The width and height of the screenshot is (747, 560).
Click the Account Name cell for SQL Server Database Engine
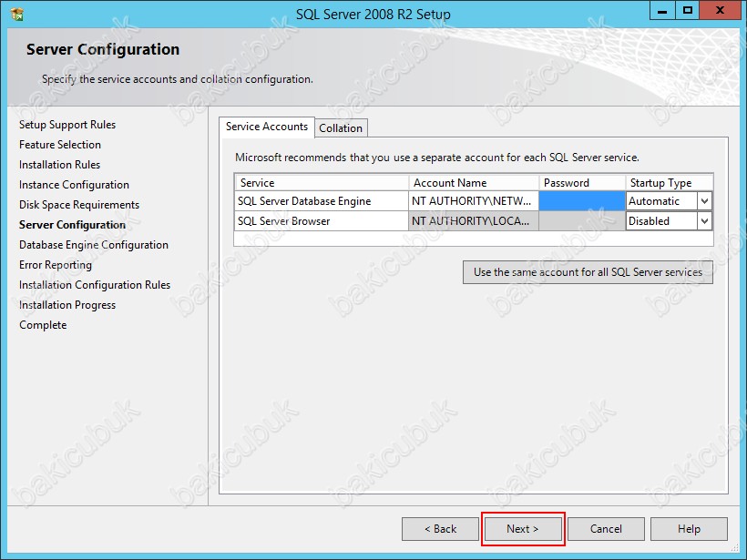click(x=474, y=201)
